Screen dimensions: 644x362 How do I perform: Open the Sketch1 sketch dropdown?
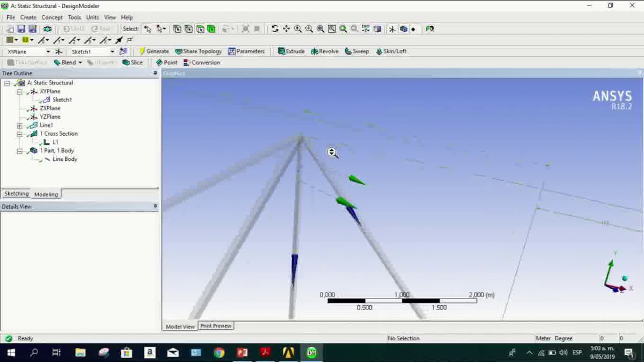tap(112, 52)
